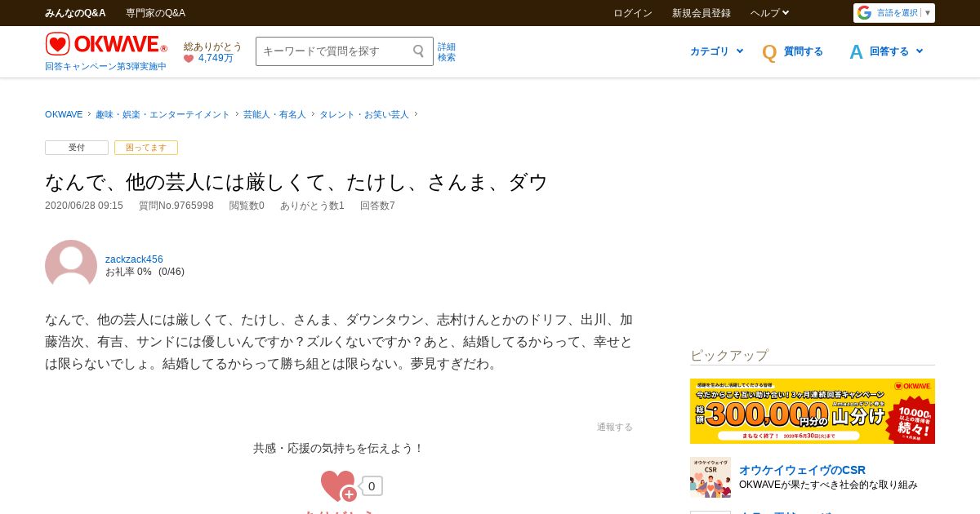This screenshot has width=980, height=514.
Task: Click the heart plus ありがとう icon
Action: coord(339,486)
